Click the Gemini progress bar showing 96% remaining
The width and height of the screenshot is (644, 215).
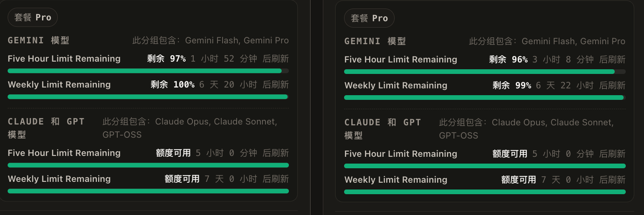485,72
